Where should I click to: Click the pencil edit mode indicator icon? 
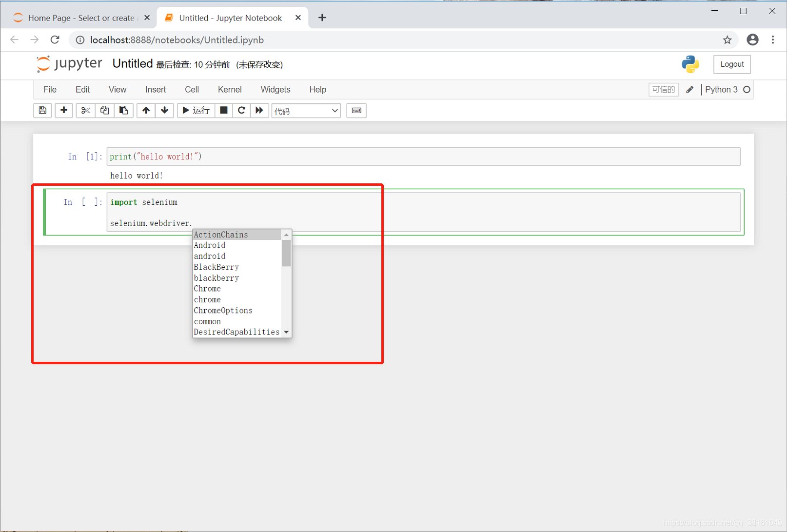pos(689,89)
